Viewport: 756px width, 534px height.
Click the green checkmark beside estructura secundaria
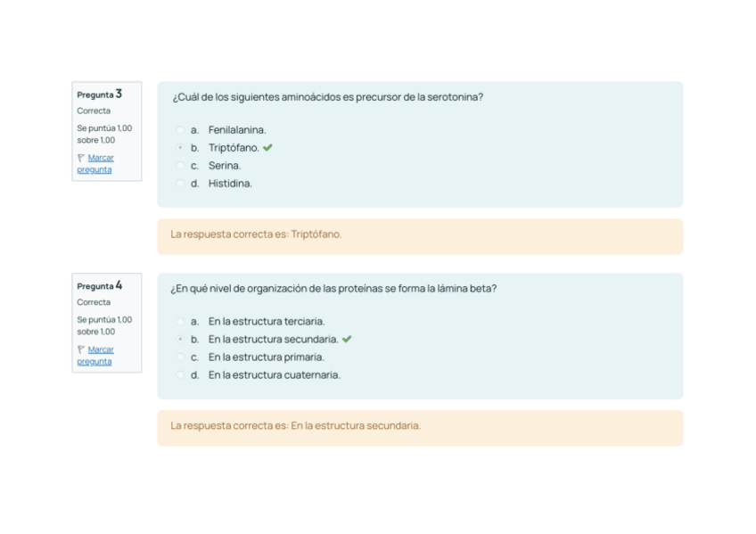pos(347,340)
